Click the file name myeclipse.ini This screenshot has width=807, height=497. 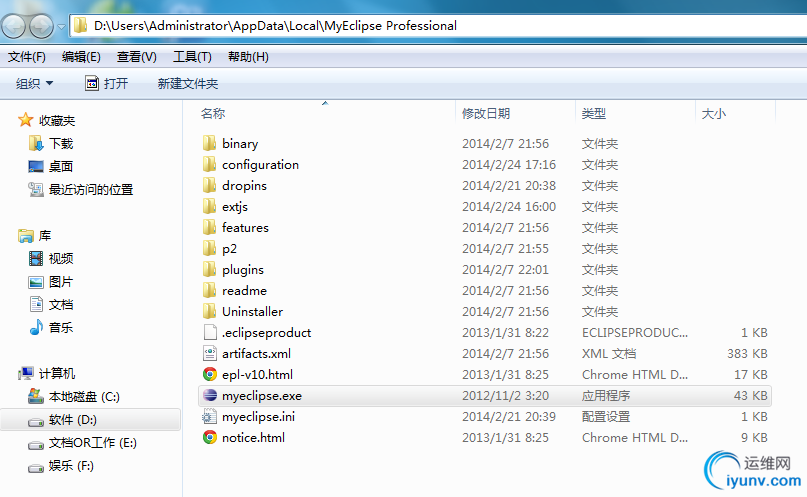[258, 417]
